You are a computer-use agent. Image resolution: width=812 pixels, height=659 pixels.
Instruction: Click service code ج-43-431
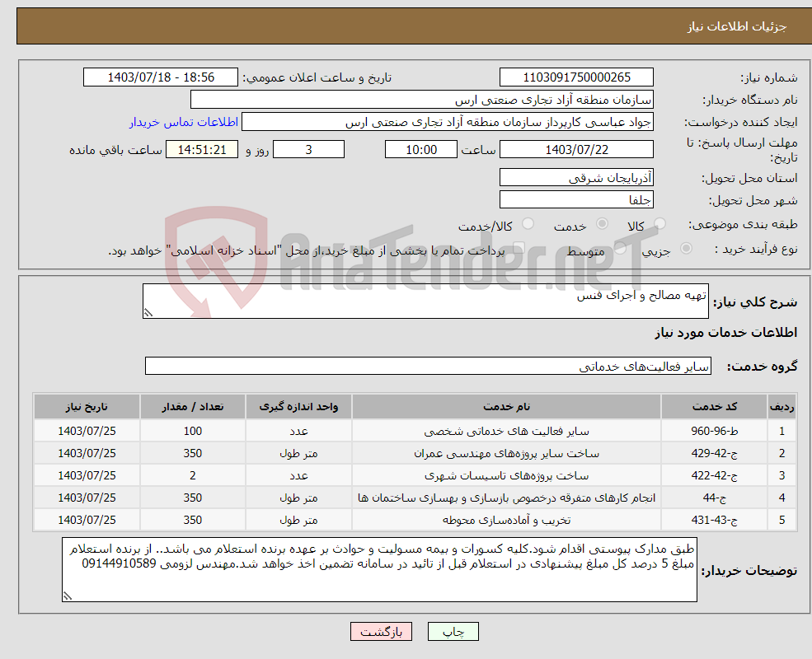click(x=714, y=520)
